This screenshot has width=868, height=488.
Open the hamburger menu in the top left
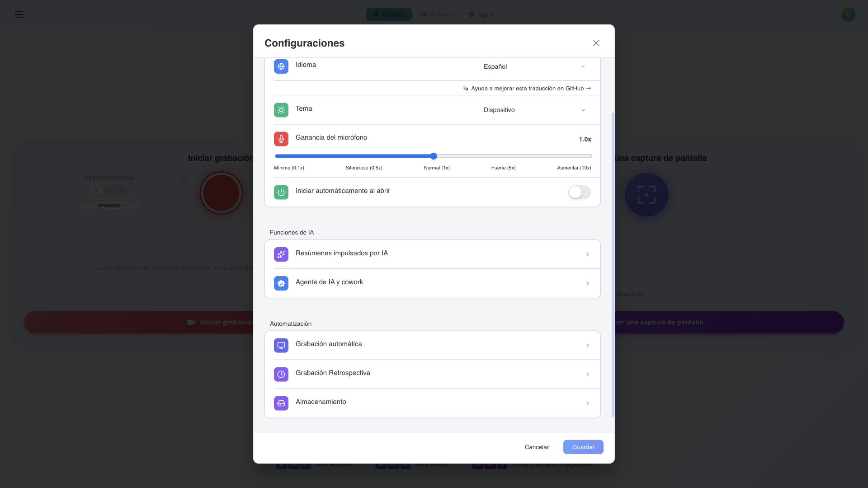pos(19,14)
